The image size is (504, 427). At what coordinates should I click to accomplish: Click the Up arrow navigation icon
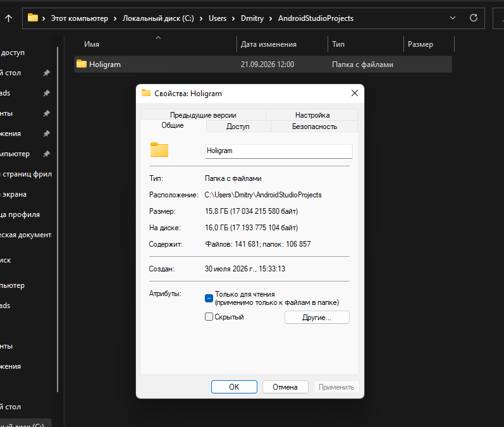pyautogui.click(x=9, y=18)
